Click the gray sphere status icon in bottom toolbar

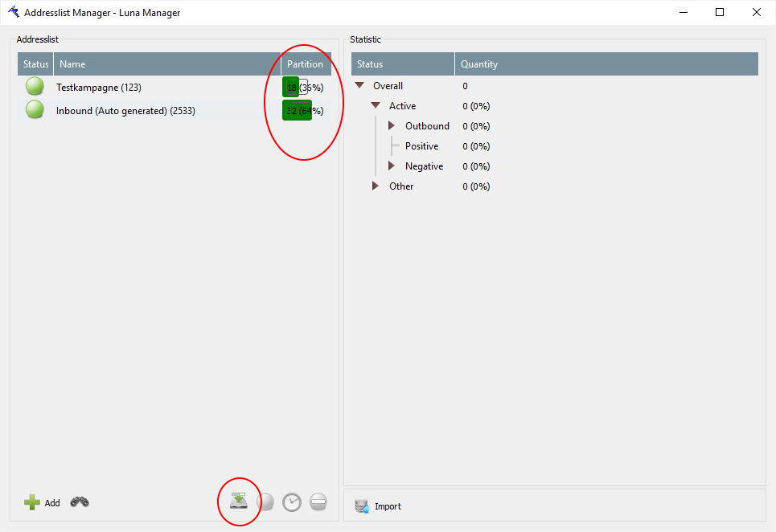pyautogui.click(x=265, y=502)
